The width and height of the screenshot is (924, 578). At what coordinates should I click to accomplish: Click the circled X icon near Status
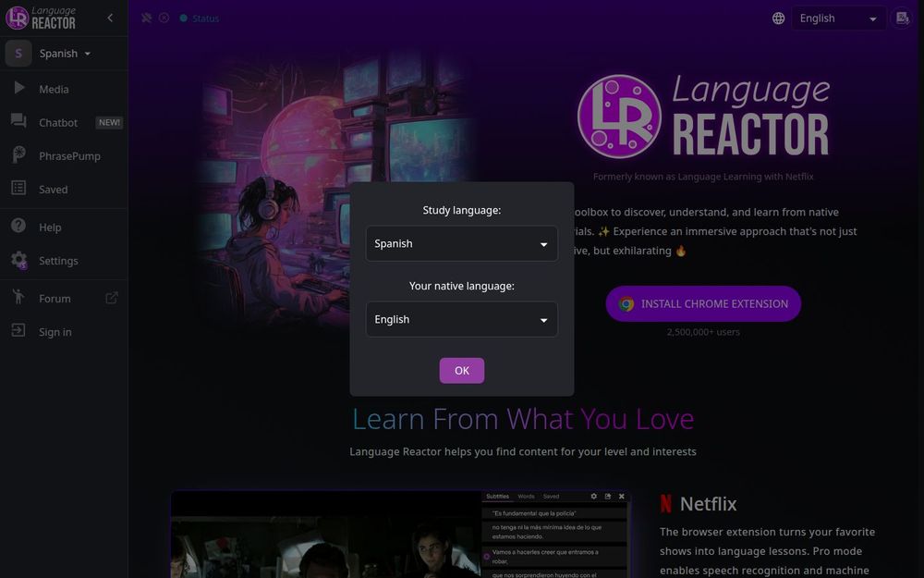(x=164, y=17)
